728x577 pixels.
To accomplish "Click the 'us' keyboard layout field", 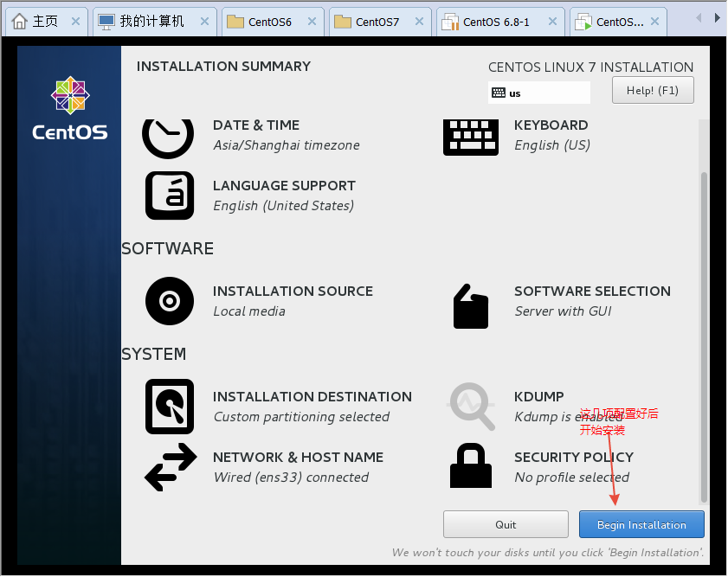I will point(539,93).
